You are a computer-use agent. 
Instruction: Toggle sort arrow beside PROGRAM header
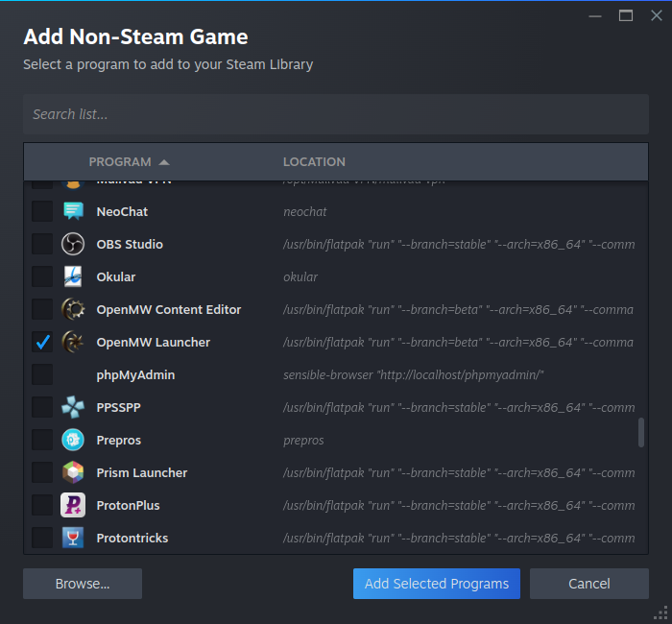tap(164, 162)
